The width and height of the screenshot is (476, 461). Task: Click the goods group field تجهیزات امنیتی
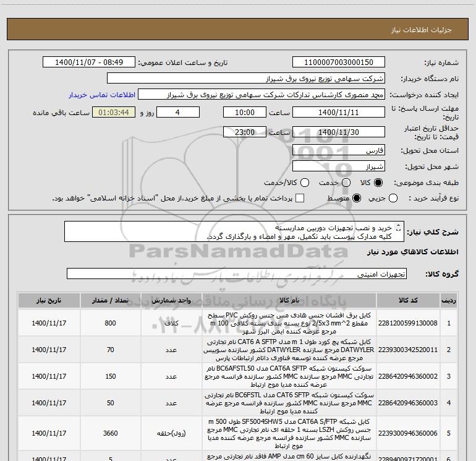(237, 274)
